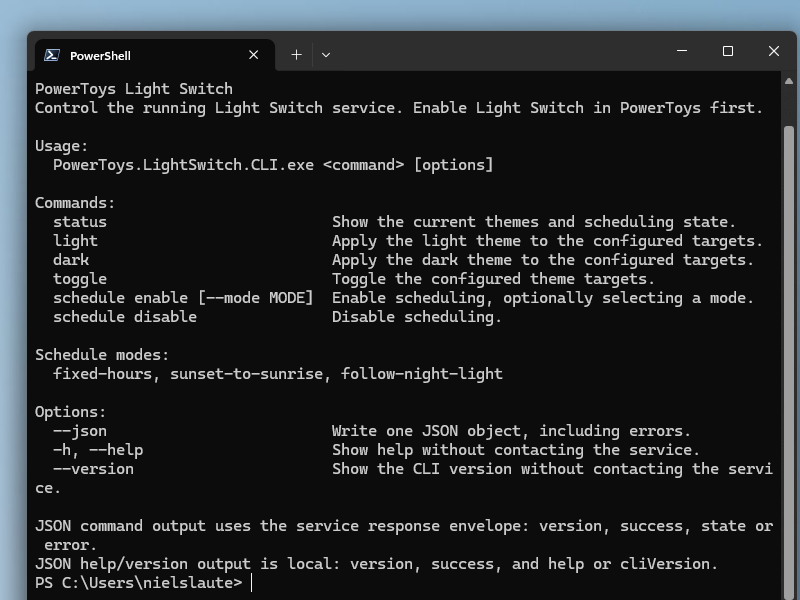Click "schedule enable [--mode MODE]" text
Screen dimensions: 800x600
183,298
